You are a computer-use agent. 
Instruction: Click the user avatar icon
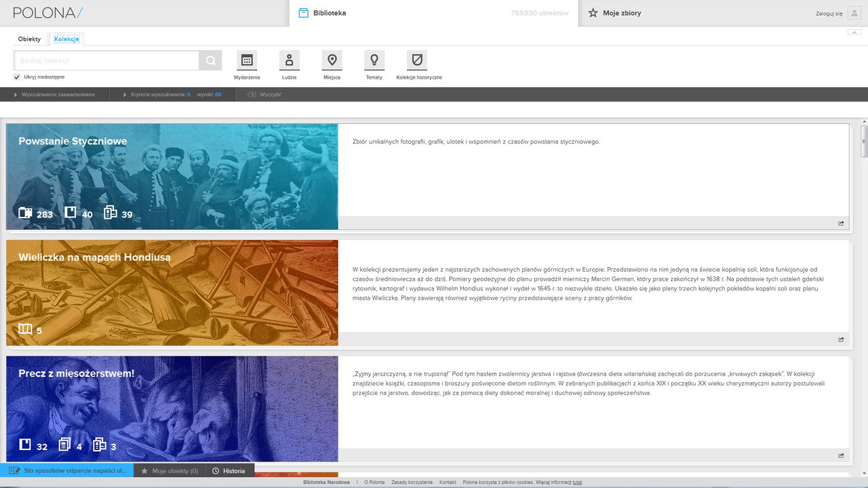click(x=854, y=13)
